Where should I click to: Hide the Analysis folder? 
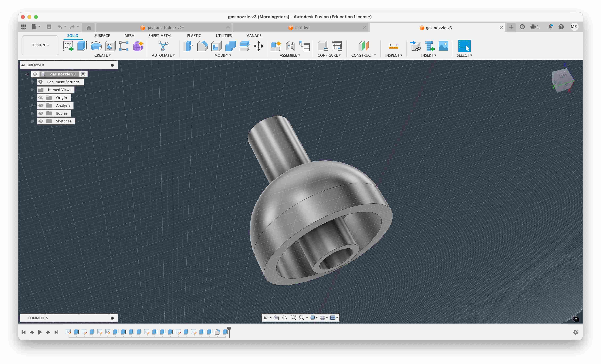pyautogui.click(x=41, y=105)
